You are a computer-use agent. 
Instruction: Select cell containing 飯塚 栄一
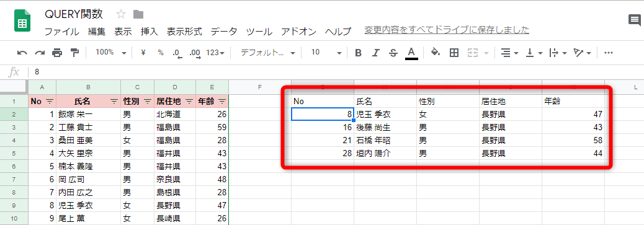88,114
